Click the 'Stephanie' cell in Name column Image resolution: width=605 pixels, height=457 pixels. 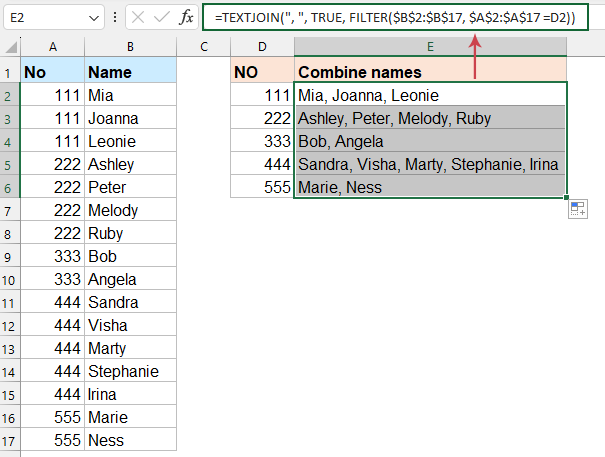click(131, 371)
